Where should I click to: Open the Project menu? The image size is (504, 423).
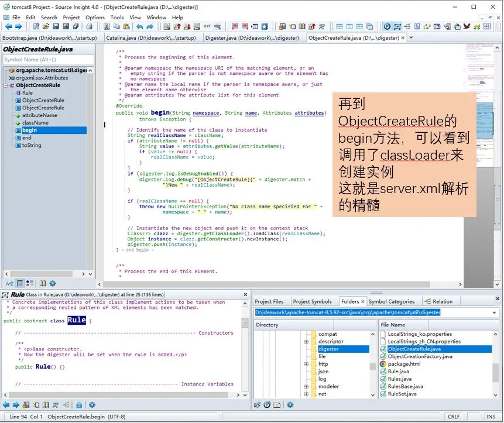pos(71,18)
